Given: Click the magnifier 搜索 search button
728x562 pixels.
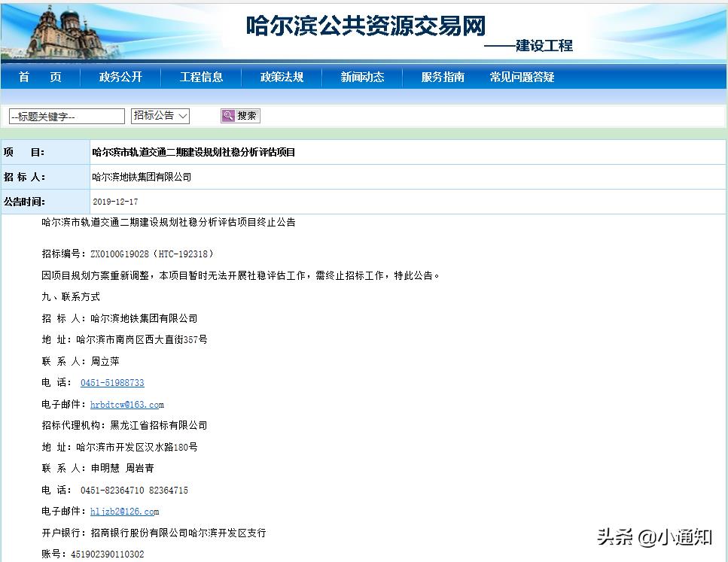Looking at the screenshot, I should pyautogui.click(x=240, y=116).
